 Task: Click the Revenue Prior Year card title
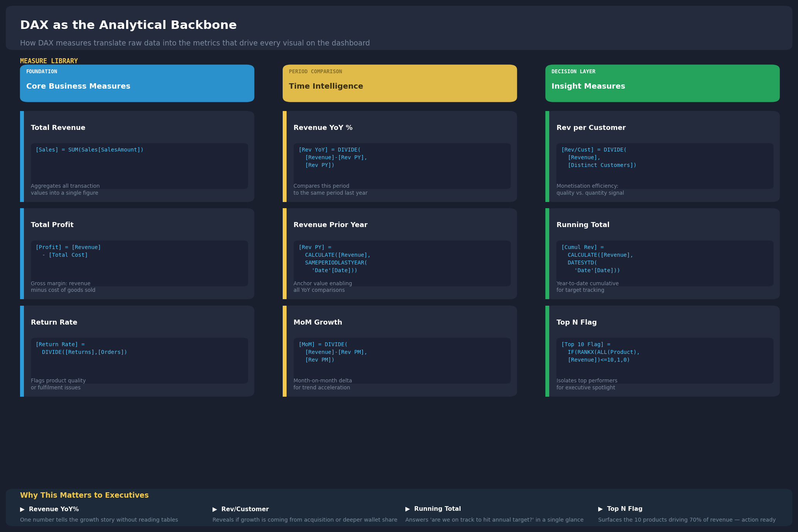tap(331, 225)
